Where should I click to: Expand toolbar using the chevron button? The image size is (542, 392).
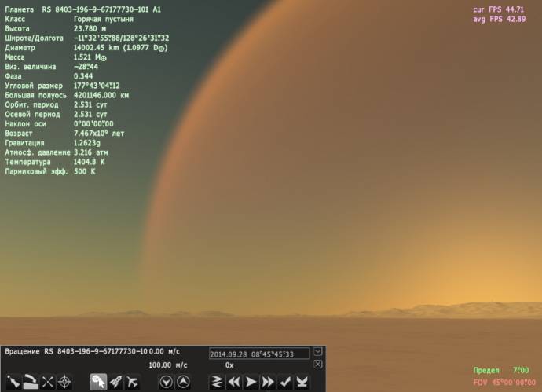coord(318,352)
